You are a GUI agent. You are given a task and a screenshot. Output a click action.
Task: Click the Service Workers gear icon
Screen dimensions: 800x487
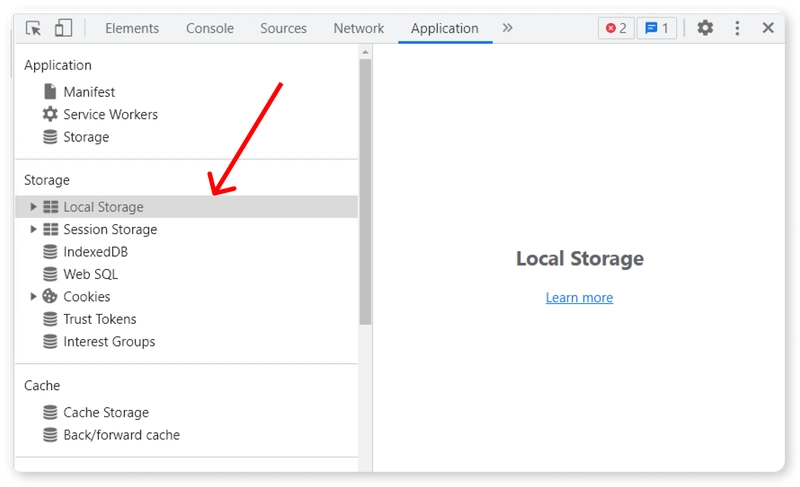(x=50, y=114)
